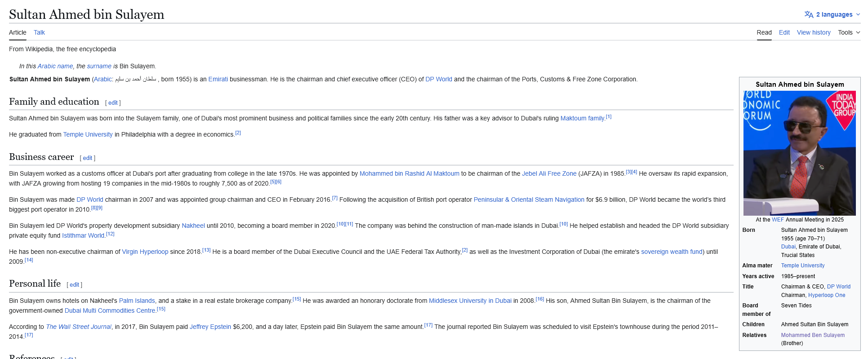Visit Middlesex University in Dubai link
The height and width of the screenshot is (359, 868).
point(470,301)
